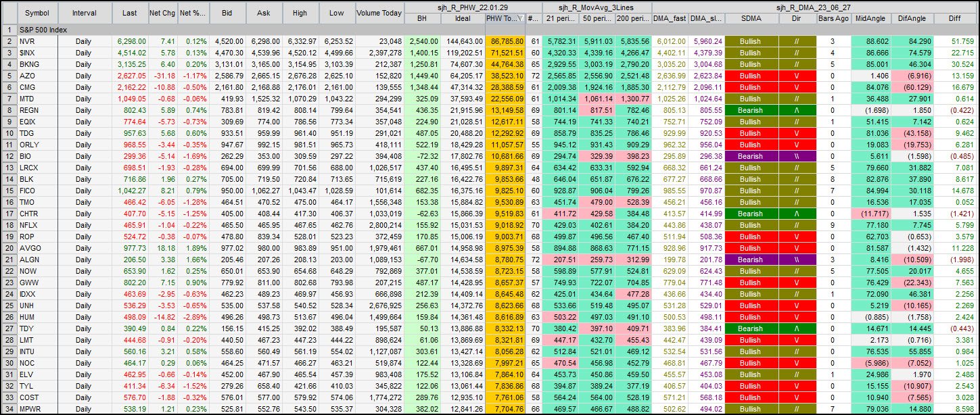Click the REGN symbol cell

pyautogui.click(x=37, y=110)
